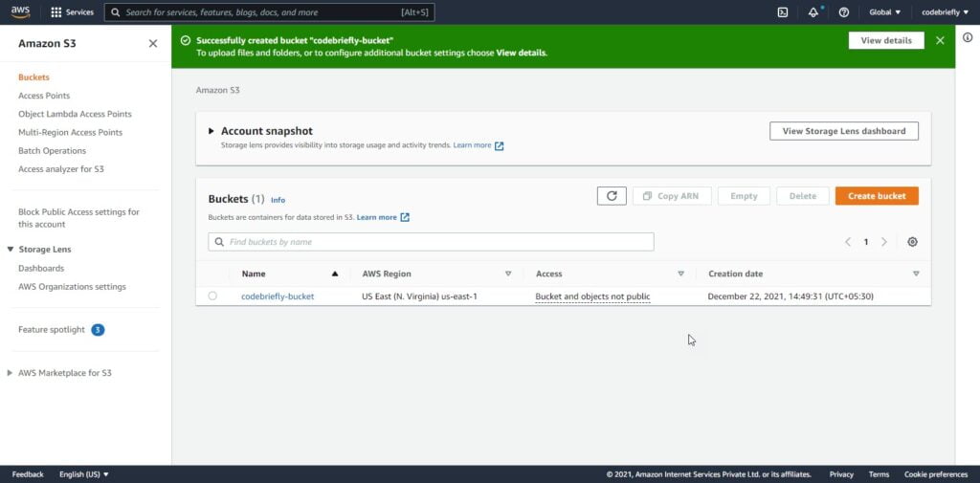Open the Terms footer link
The image size is (980, 483).
879,474
